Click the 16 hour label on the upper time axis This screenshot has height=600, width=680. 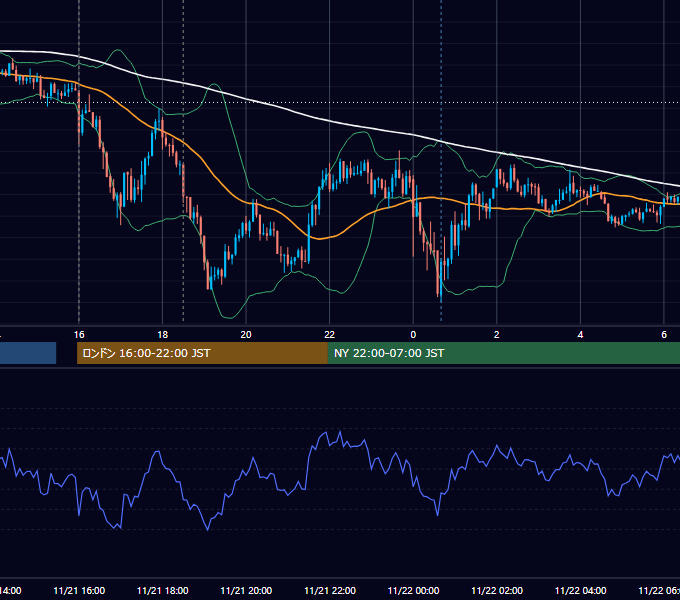(x=79, y=335)
